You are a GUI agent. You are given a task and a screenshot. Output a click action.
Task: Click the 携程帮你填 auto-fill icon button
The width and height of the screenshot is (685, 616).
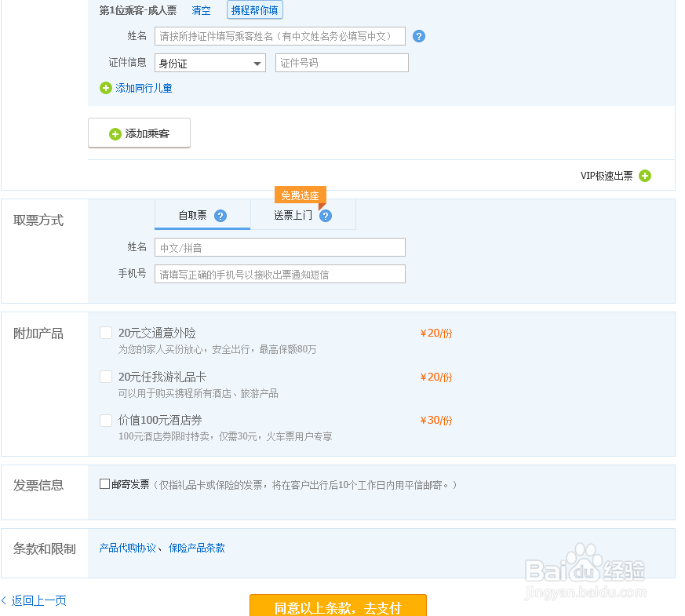[x=254, y=10]
